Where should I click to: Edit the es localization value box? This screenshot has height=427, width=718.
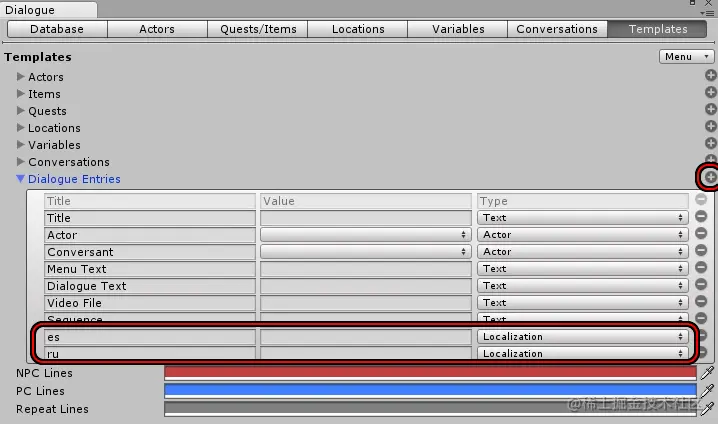[365, 337]
